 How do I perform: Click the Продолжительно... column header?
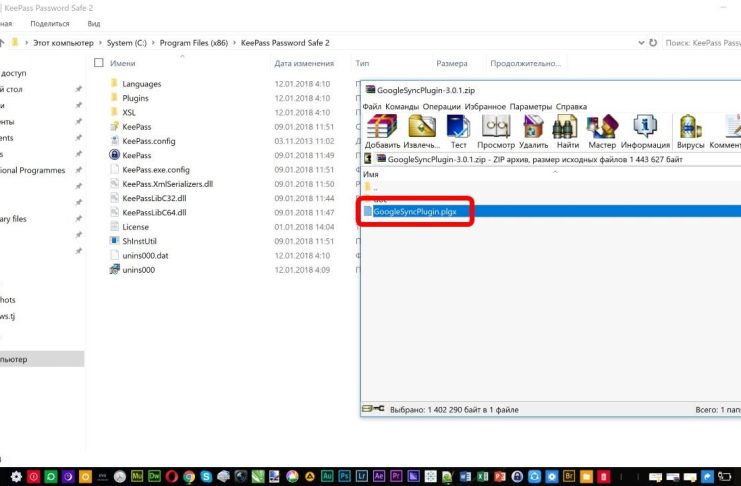pos(526,63)
